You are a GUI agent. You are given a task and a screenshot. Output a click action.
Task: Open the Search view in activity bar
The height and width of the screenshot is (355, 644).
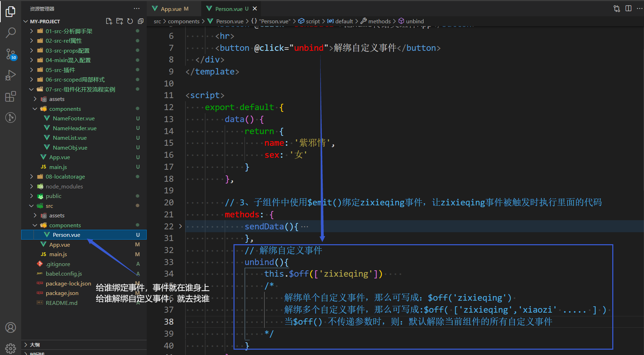[x=11, y=33]
